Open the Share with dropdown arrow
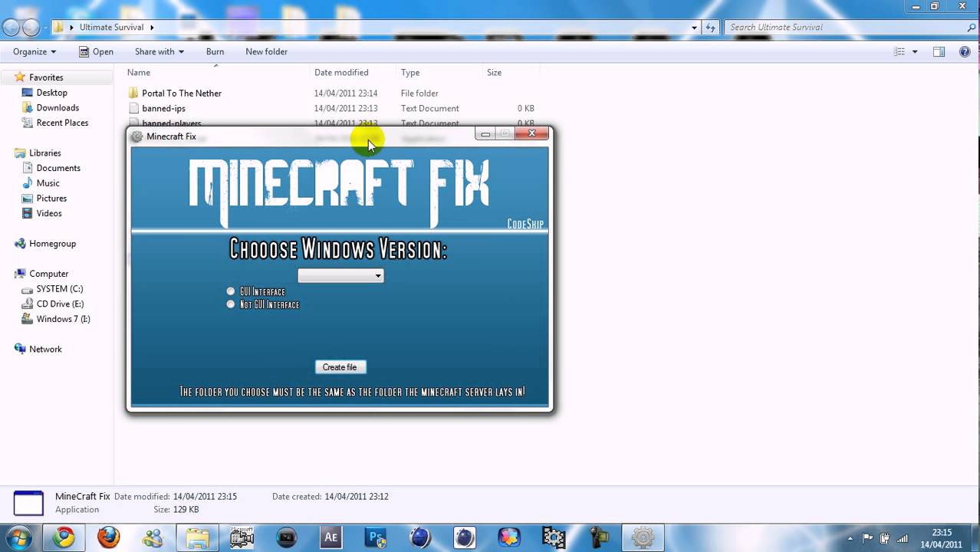This screenshot has height=552, width=980. click(181, 52)
